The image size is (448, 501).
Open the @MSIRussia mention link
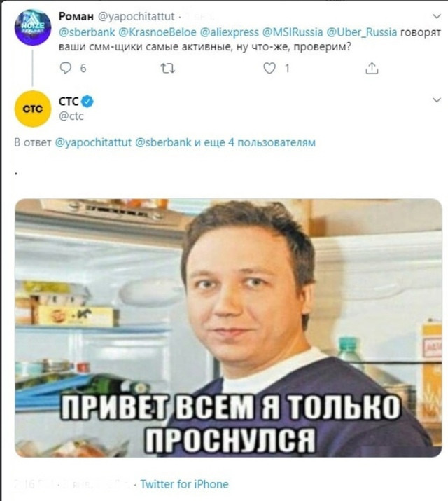tap(293, 32)
